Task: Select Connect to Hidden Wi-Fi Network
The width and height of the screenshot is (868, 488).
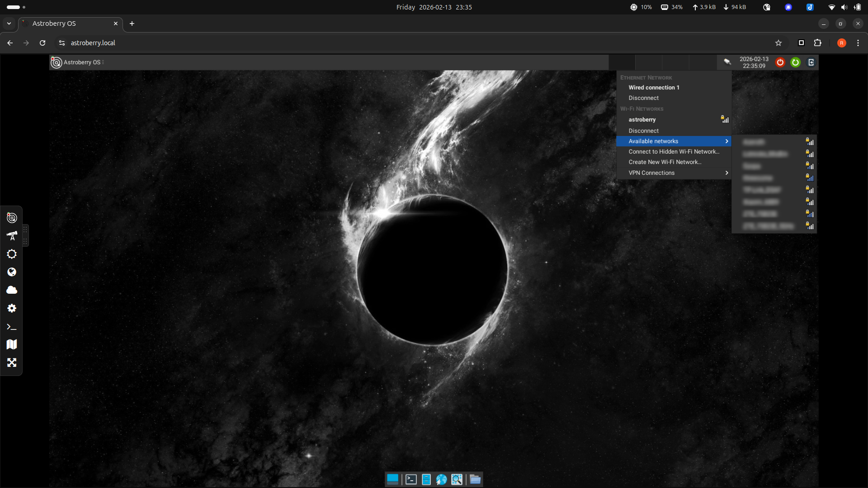Action: [x=674, y=152]
